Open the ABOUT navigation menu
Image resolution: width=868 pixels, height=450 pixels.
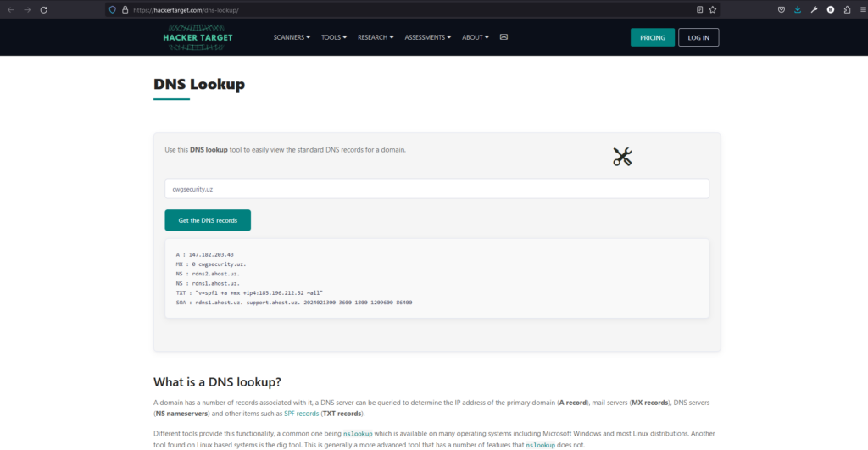475,37
